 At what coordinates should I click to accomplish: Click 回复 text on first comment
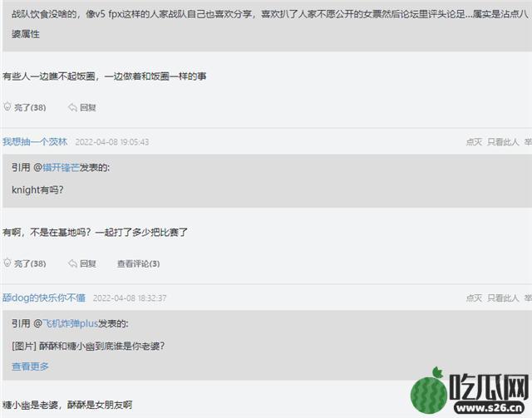point(88,107)
